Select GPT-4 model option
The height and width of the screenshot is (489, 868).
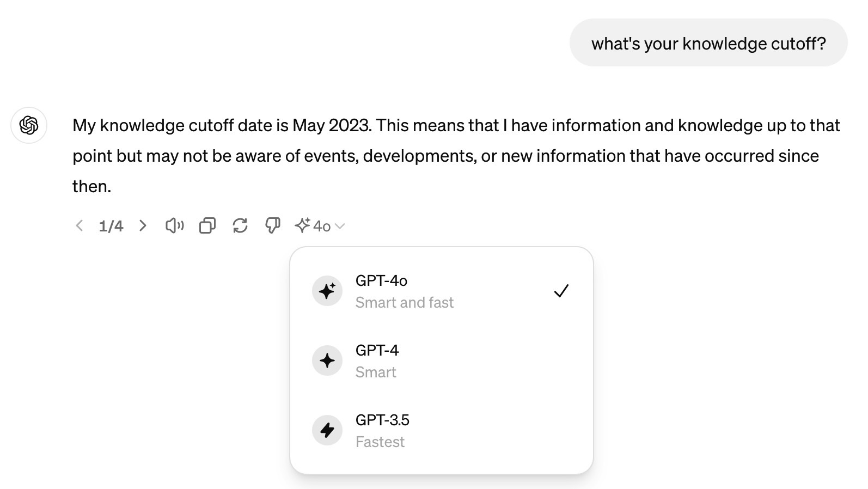point(442,360)
